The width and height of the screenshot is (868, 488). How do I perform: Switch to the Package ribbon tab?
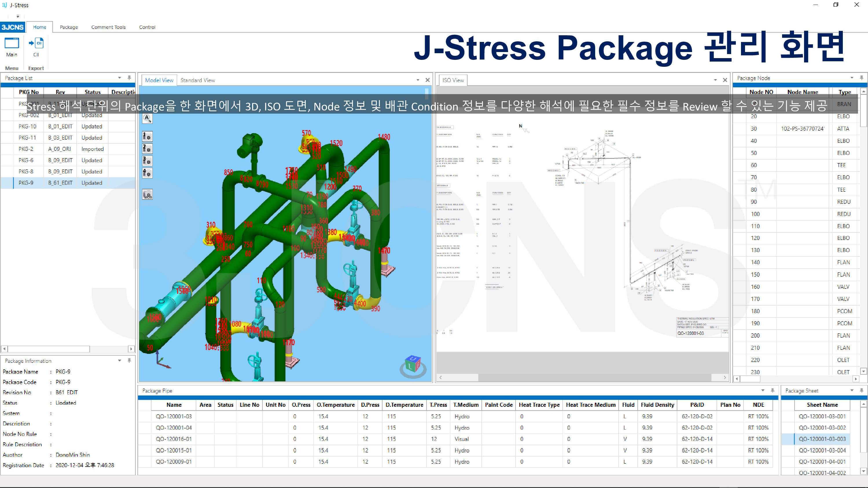69,27
